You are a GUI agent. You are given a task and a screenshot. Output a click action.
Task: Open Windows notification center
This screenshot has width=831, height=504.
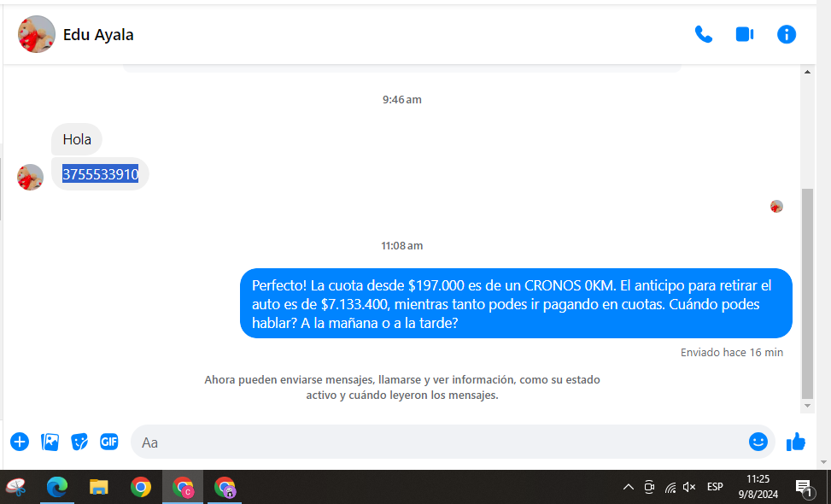point(803,487)
